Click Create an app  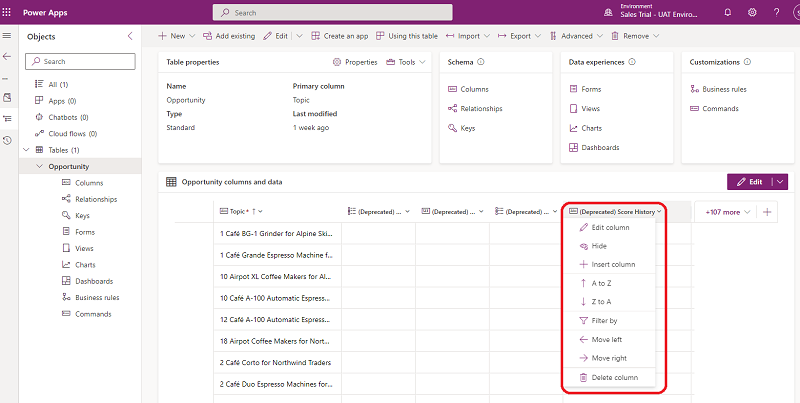[339, 36]
